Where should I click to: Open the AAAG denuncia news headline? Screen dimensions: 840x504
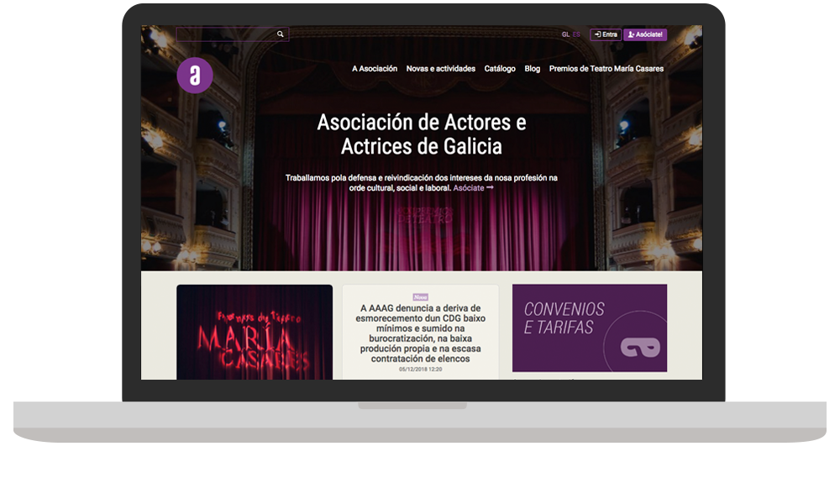tap(421, 333)
